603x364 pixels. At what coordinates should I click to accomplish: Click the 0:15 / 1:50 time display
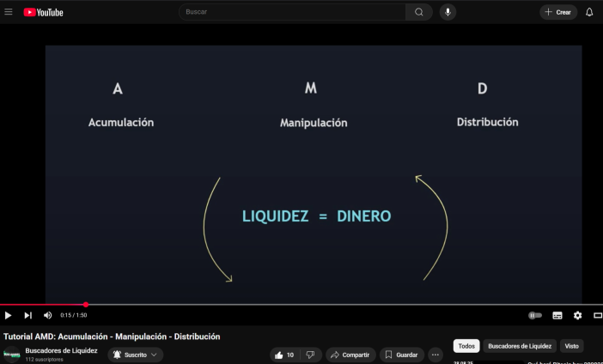click(74, 315)
